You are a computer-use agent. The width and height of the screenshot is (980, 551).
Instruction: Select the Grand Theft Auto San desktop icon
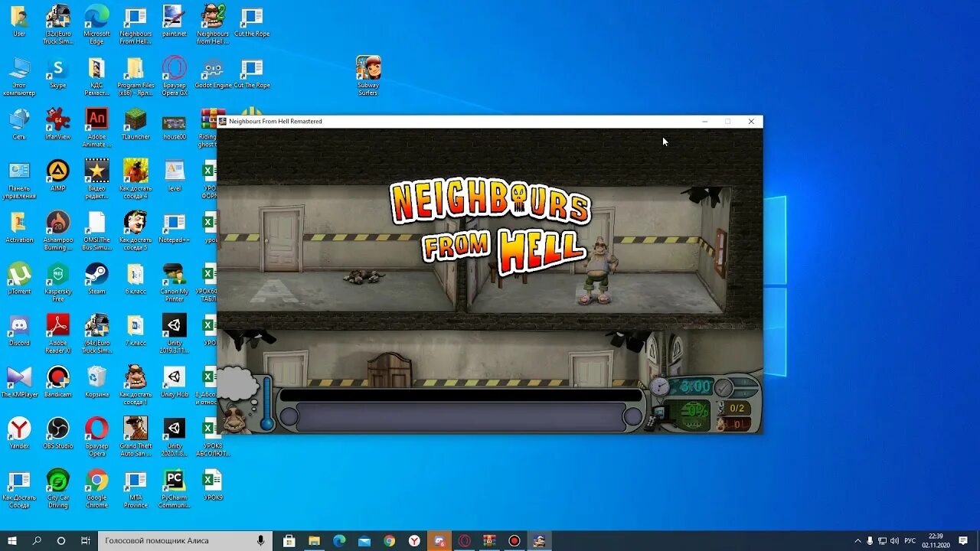136,438
